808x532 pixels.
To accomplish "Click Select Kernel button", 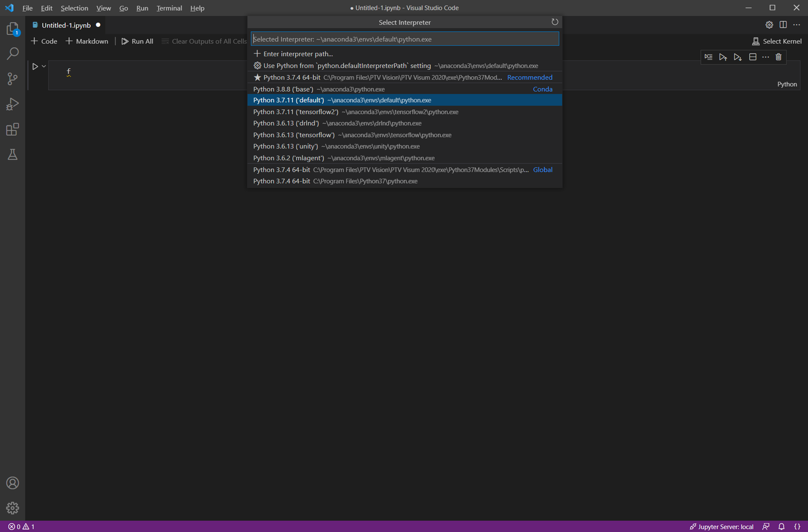I will 777,41.
